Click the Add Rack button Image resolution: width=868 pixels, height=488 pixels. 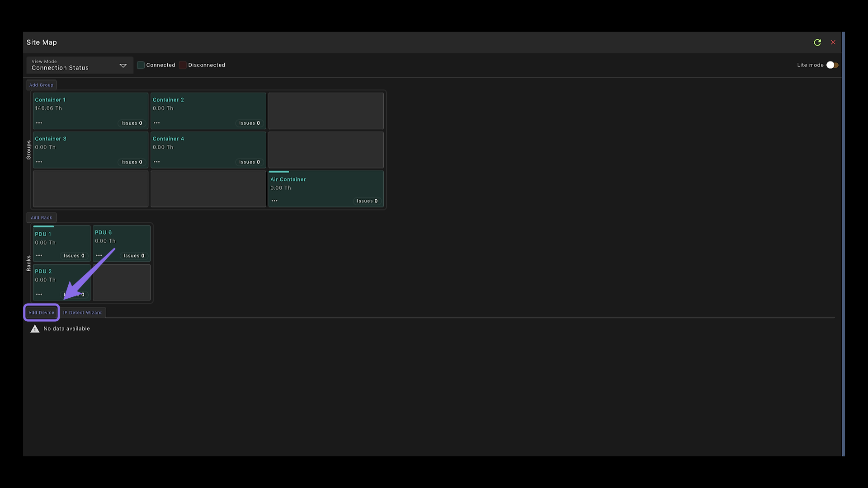(x=41, y=218)
